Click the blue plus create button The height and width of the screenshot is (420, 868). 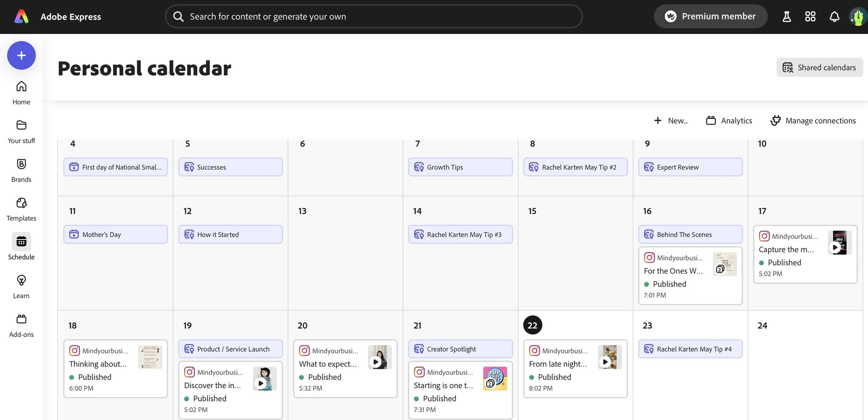pyautogui.click(x=21, y=55)
